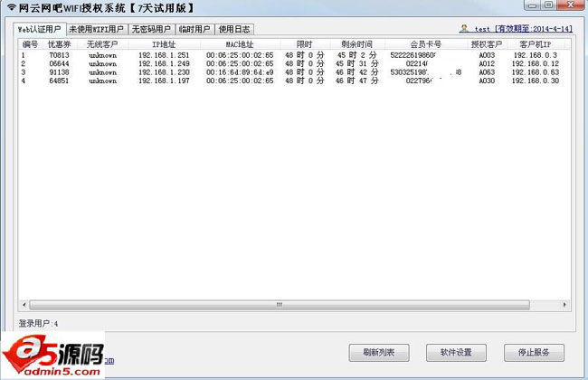The width and height of the screenshot is (588, 380).
Task: Click the MAC地址 column header
Action: pyautogui.click(x=240, y=44)
